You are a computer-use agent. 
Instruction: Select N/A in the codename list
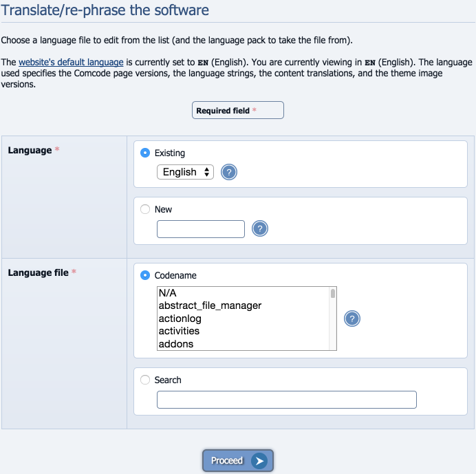(x=244, y=293)
